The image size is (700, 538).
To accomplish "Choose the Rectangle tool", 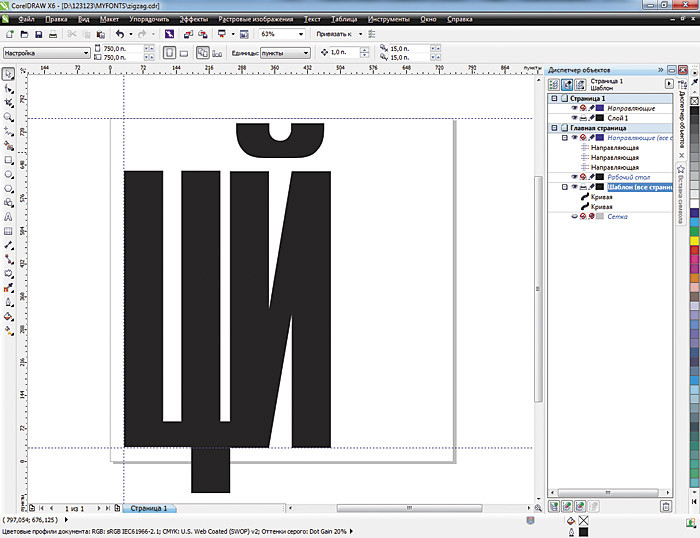I will (9, 160).
